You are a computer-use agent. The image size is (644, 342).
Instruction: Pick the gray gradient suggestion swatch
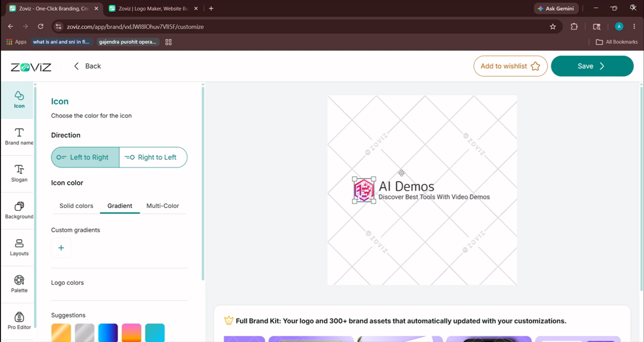tap(84, 333)
